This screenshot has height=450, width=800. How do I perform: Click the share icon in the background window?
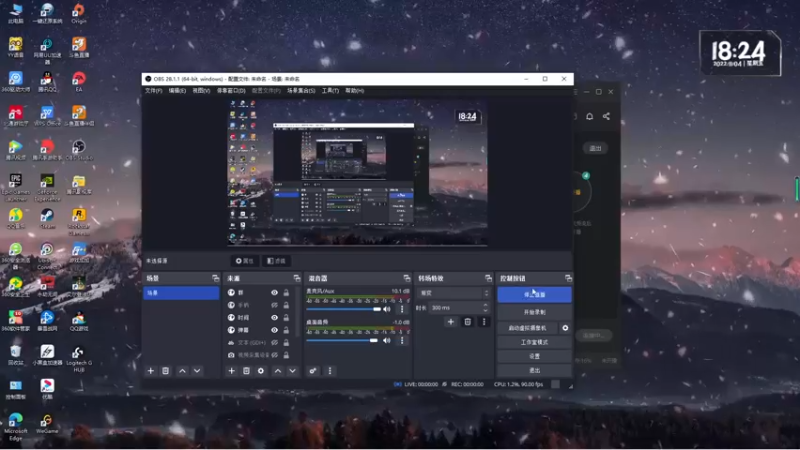coord(606,116)
